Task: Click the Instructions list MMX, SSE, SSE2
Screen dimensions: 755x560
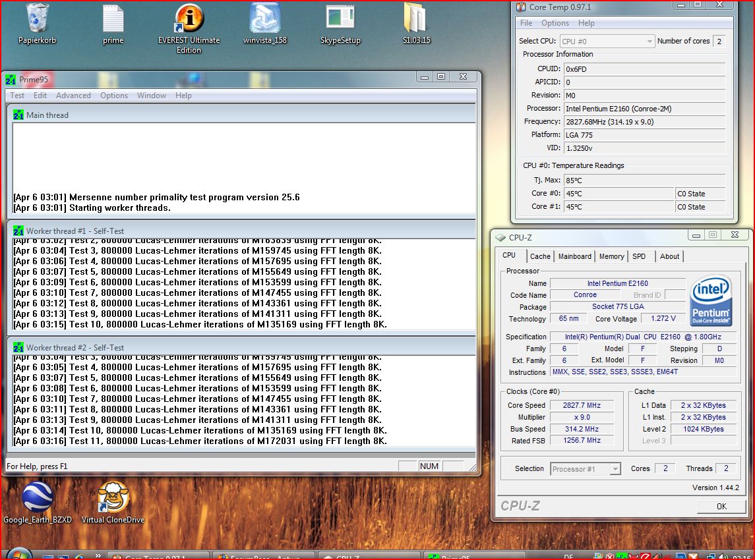Action: (x=644, y=372)
